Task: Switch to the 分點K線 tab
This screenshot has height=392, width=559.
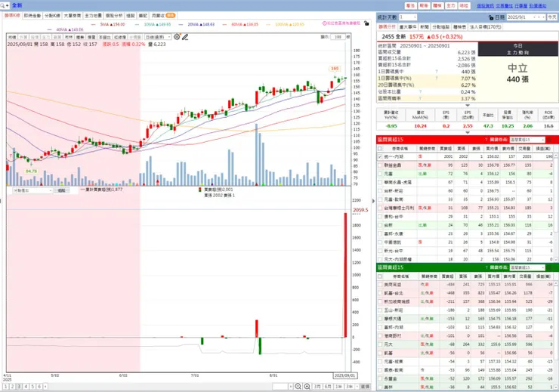Action: point(52,16)
